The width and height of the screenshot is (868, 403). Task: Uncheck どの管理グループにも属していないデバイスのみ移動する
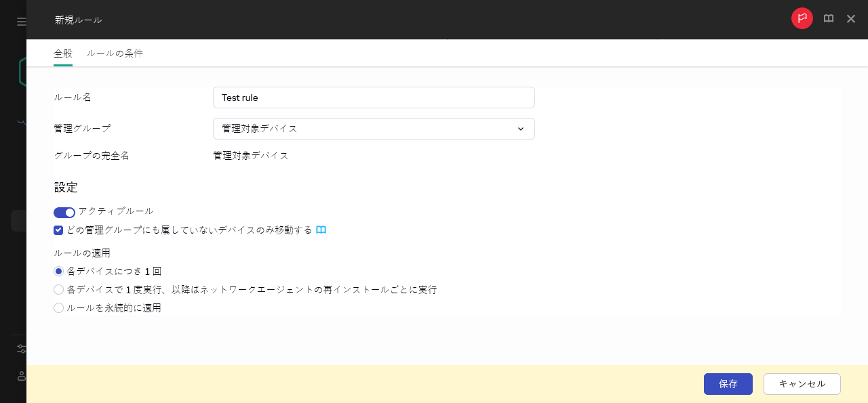(58, 230)
